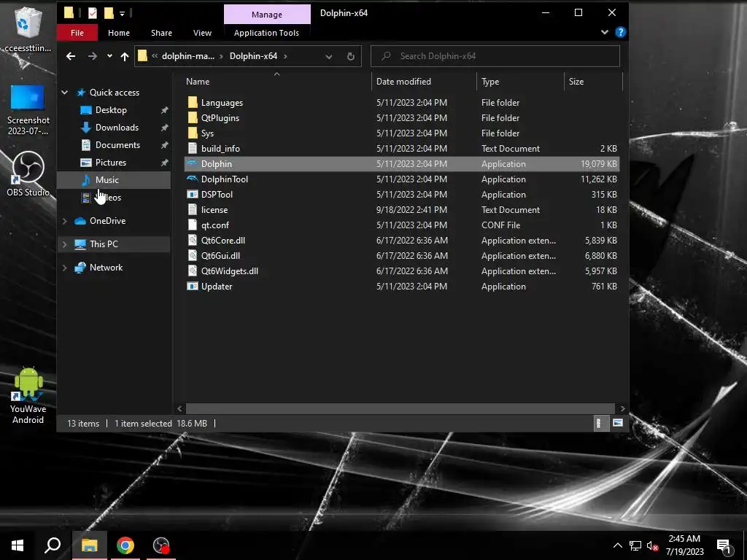Select the DolphinTool application icon
Image resolution: width=747 pixels, height=560 pixels.
[x=192, y=179]
